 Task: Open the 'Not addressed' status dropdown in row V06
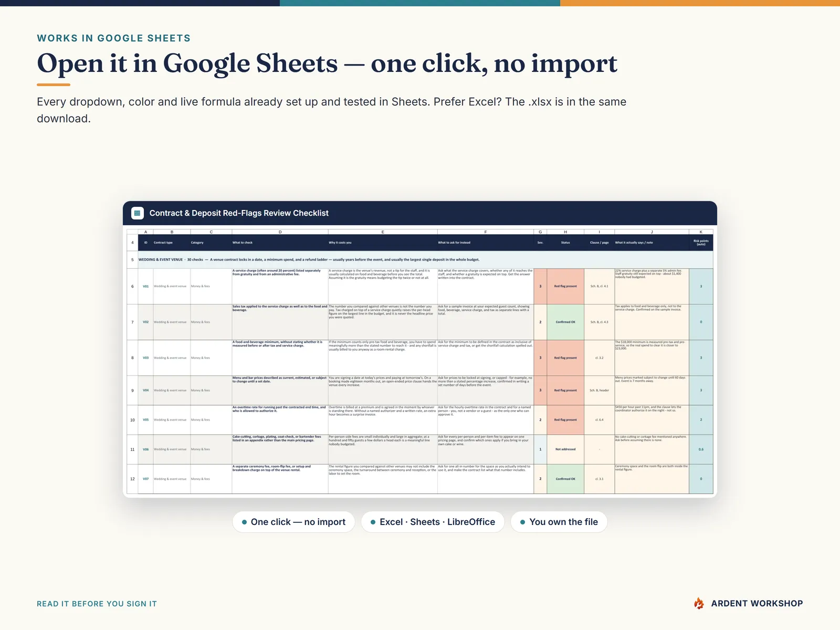[565, 449]
